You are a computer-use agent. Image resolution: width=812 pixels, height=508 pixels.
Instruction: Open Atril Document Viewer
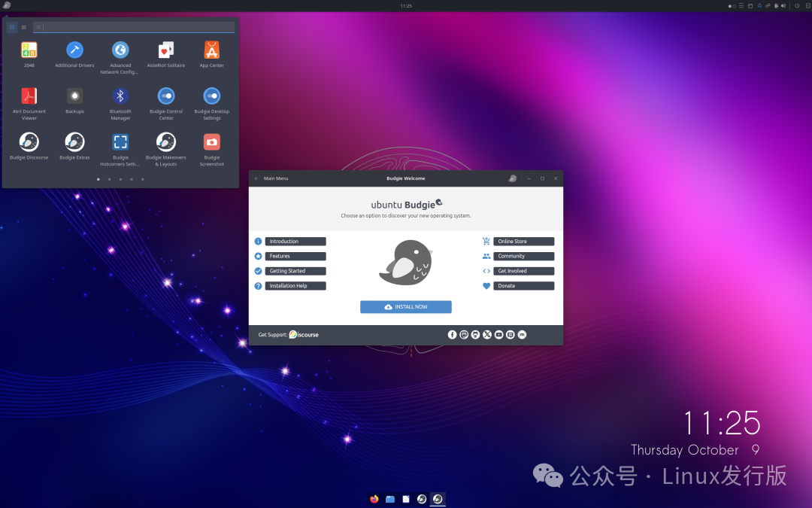29,96
